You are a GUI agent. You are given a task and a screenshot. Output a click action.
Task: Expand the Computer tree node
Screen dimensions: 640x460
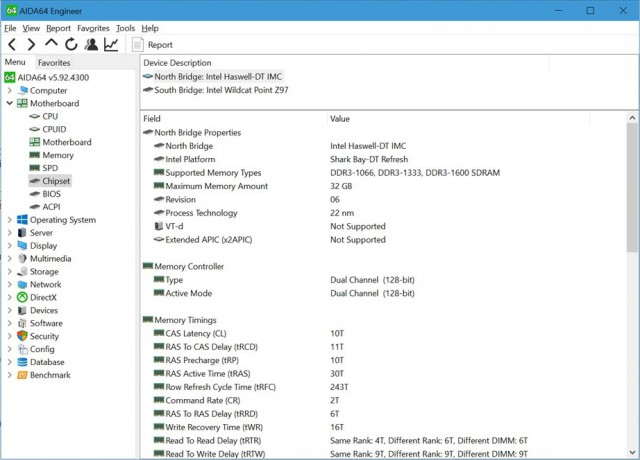(x=10, y=90)
